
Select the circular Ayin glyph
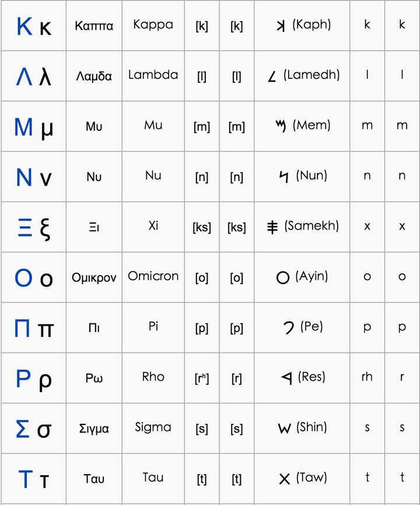[x=283, y=277]
